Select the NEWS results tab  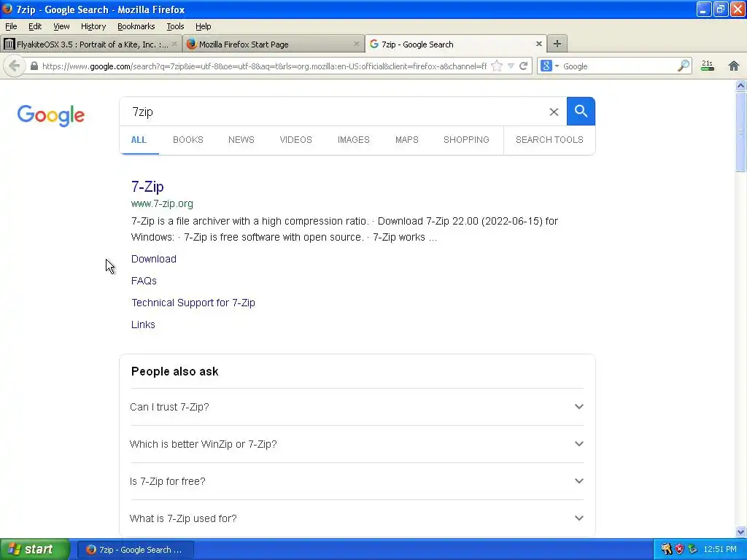click(241, 139)
